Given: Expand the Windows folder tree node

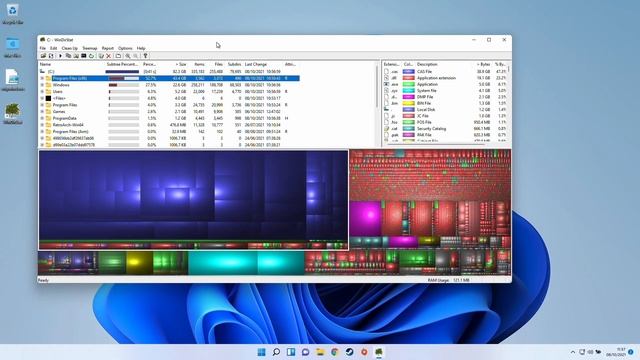Looking at the screenshot, I should [x=42, y=85].
